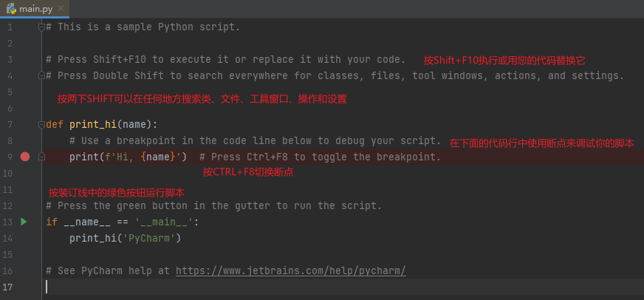
Task: Collapse the comment block starting at line 1
Action: [x=41, y=27]
